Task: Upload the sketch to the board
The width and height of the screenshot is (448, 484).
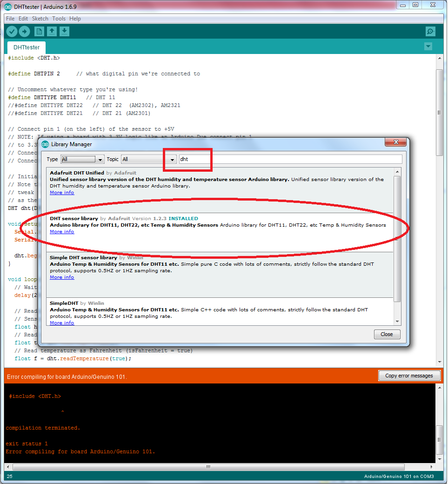Action: pos(25,31)
